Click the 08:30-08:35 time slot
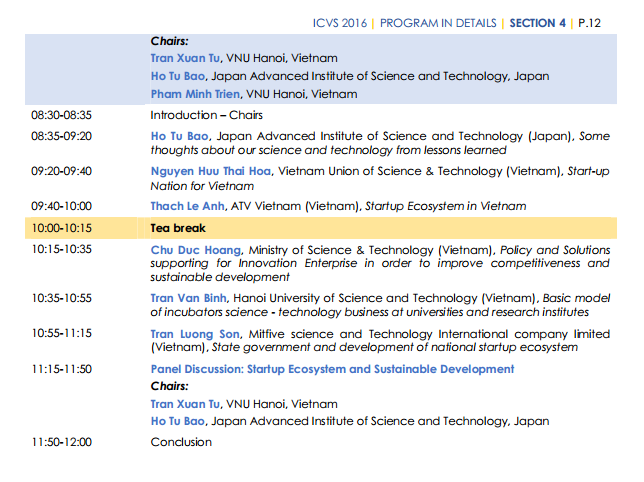The image size is (644, 482). coord(60,115)
